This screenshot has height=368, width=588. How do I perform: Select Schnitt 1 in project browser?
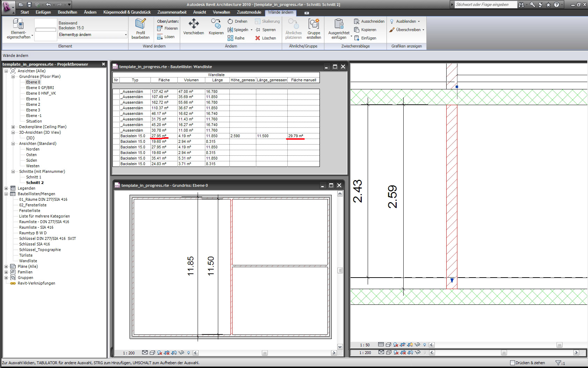pos(34,177)
